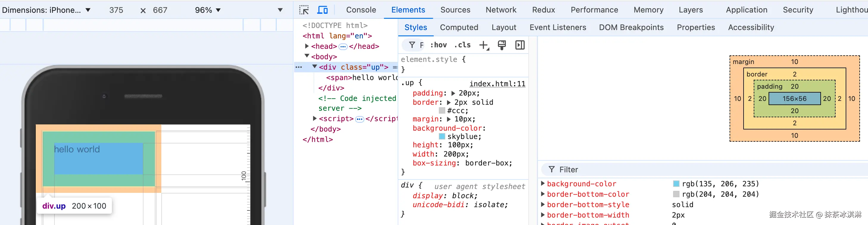Expand computed background-color property
The height and width of the screenshot is (225, 868).
tap(542, 183)
